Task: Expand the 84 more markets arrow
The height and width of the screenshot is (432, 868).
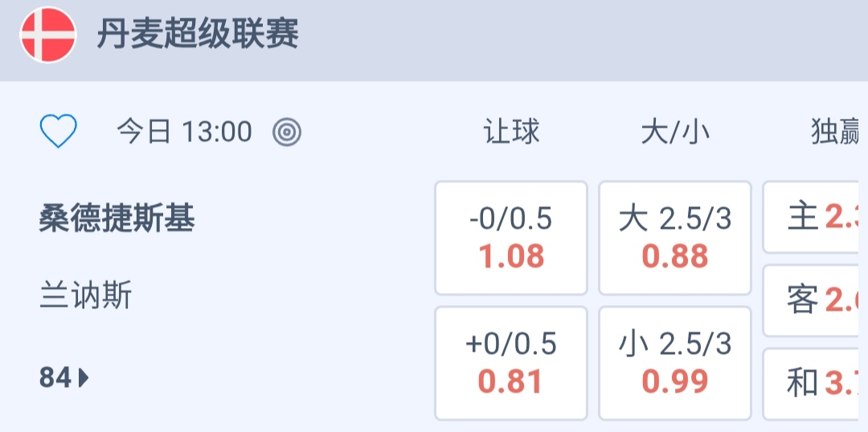Action: pyautogui.click(x=64, y=377)
